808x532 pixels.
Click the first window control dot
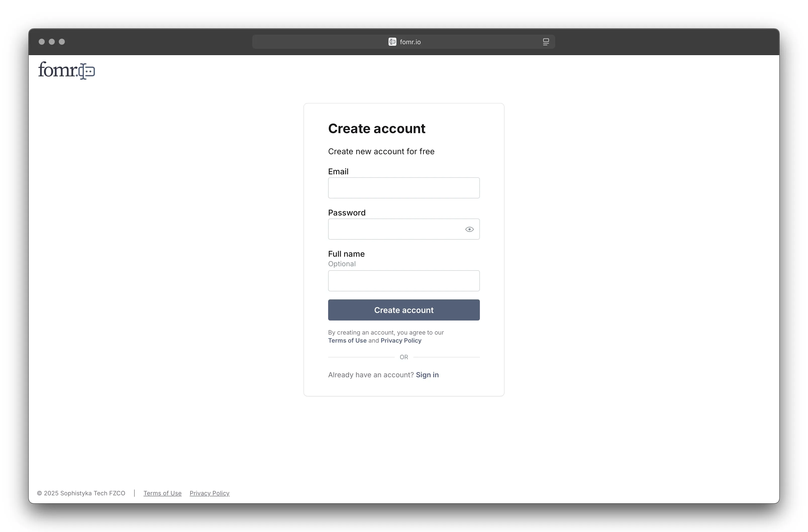coord(42,42)
